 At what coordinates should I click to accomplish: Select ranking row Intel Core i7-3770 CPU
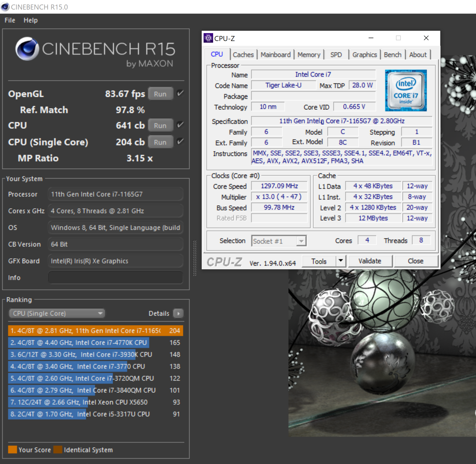point(95,367)
